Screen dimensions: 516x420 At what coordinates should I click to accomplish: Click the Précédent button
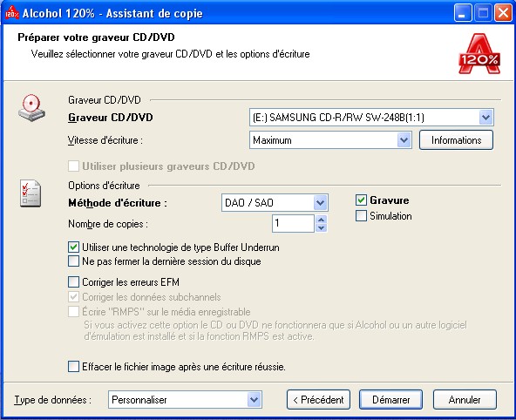[318, 400]
